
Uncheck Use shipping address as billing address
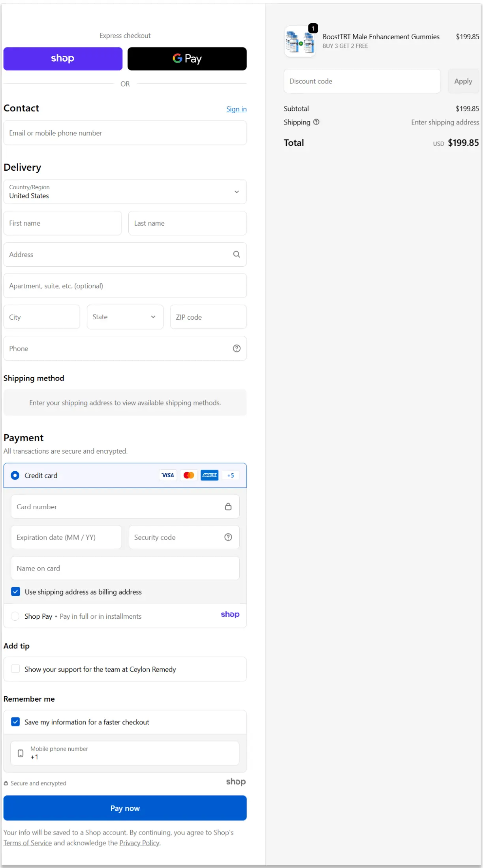click(15, 592)
